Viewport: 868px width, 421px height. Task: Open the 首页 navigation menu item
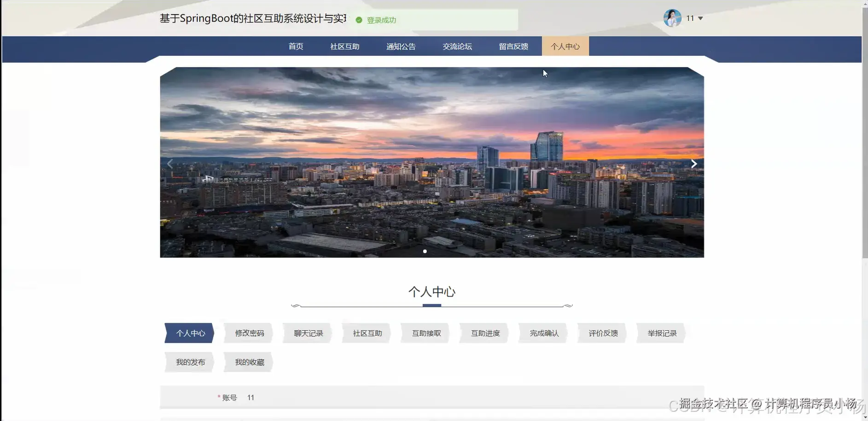pyautogui.click(x=295, y=46)
